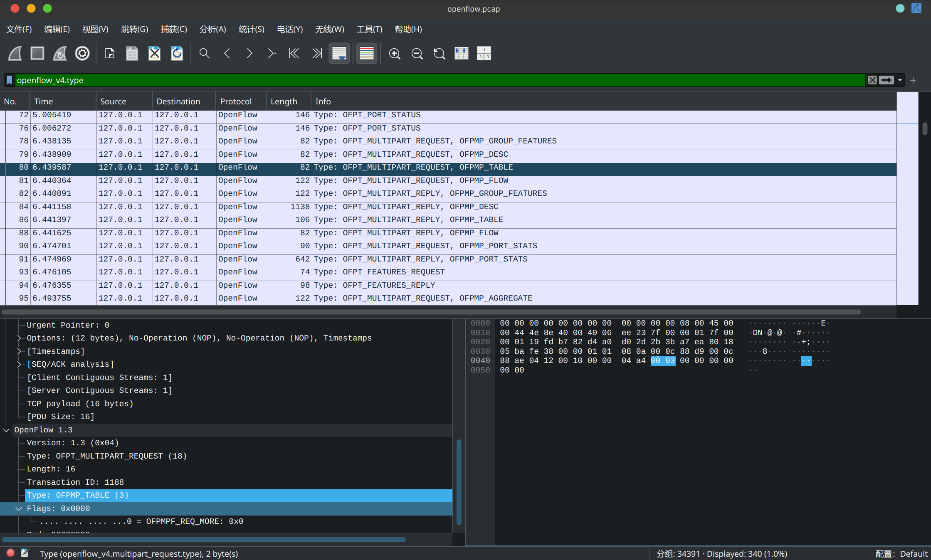Open the 统计(S) menu
The height and width of the screenshot is (560, 931).
pyautogui.click(x=251, y=29)
